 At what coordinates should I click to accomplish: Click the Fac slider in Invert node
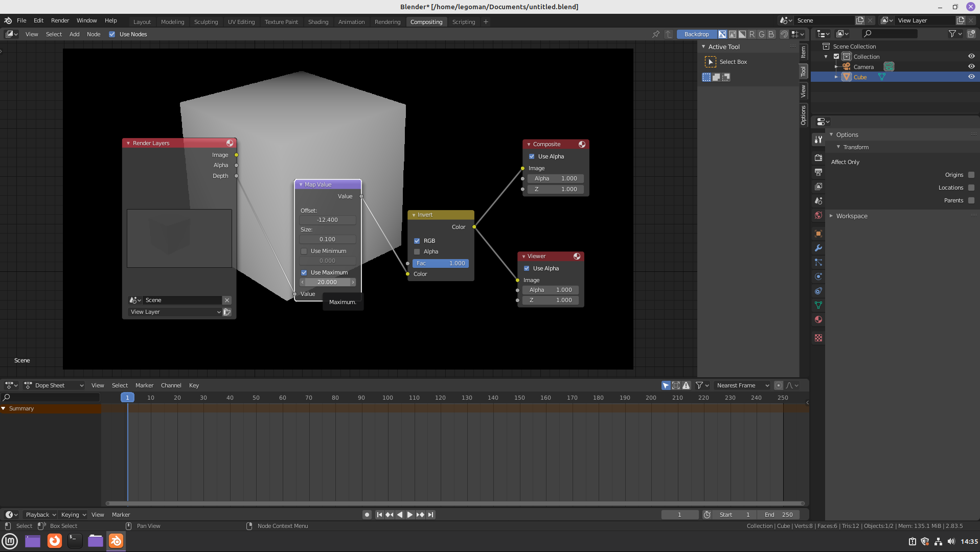(x=440, y=263)
